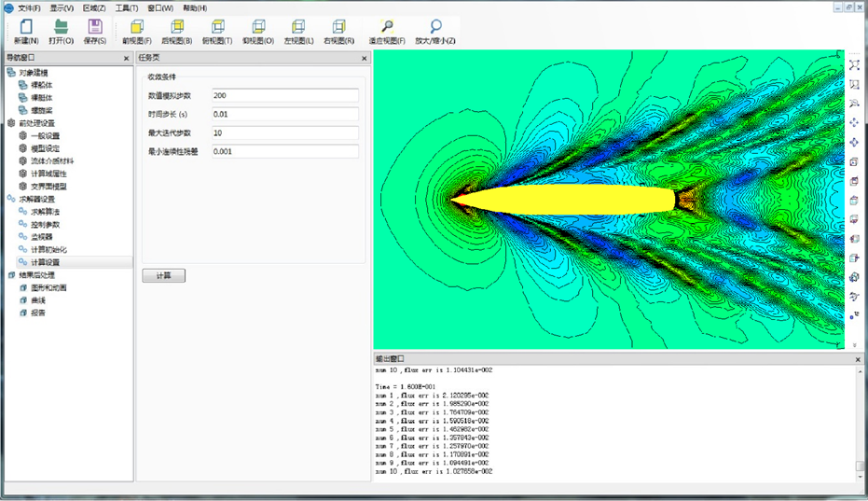Switch to back view 后视图(B)
This screenshot has height=501, width=868.
(x=176, y=32)
